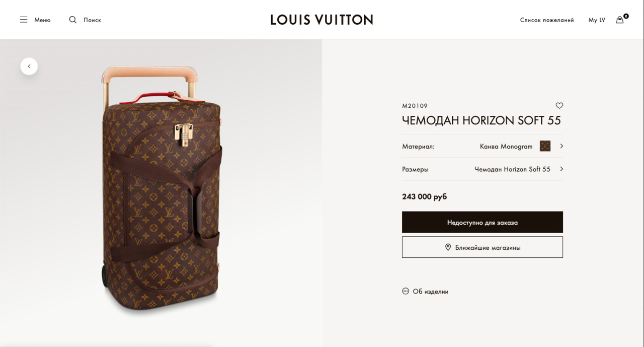
Task: Add product to wishlist with heart icon
Action: pos(559,105)
